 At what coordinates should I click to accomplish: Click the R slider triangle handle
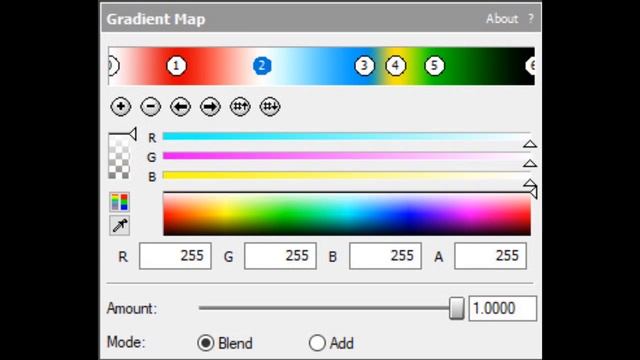click(x=530, y=144)
